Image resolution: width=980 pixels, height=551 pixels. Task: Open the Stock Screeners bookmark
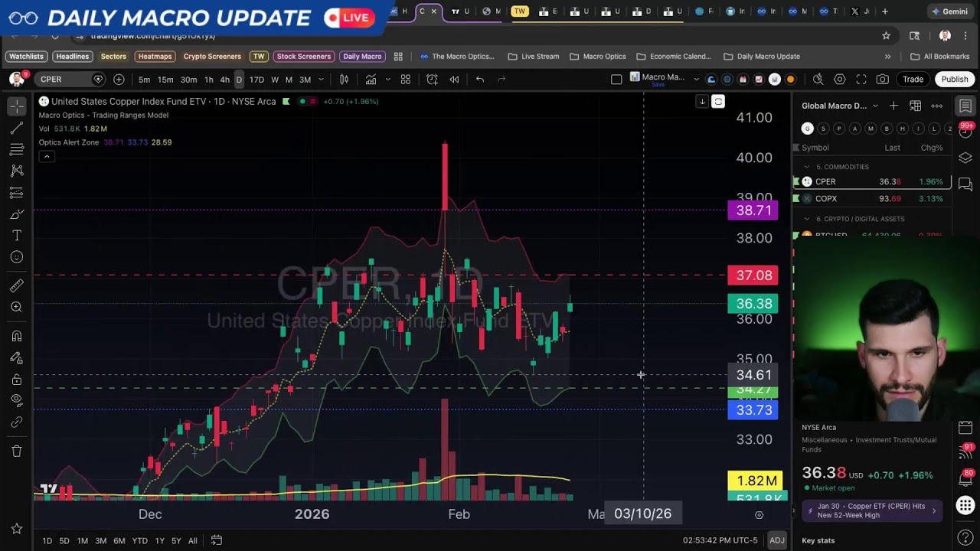(x=303, y=57)
